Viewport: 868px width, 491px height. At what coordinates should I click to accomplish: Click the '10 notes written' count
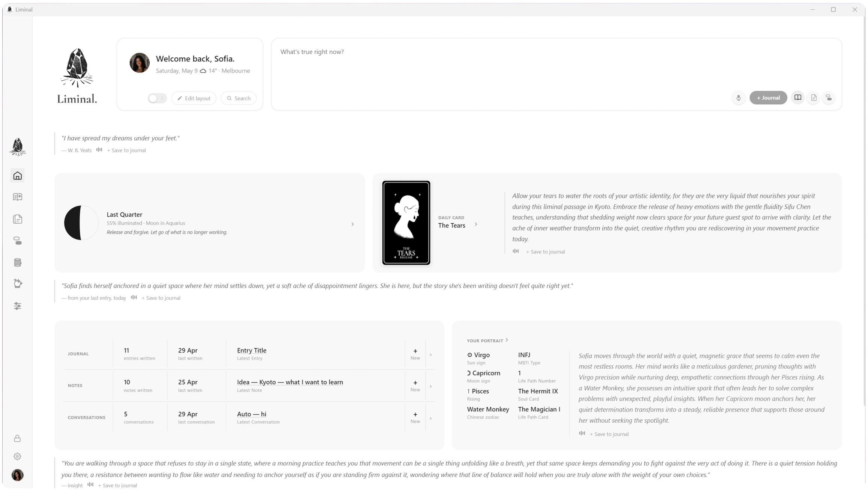click(138, 386)
